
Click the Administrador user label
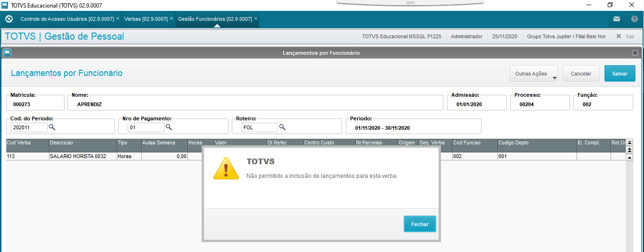pos(466,36)
